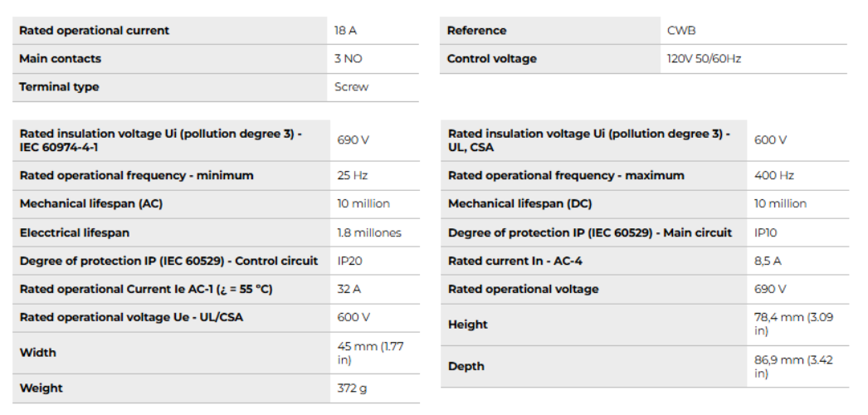
Task: Select the 1.8 millones lifespan value
Action: (x=369, y=233)
